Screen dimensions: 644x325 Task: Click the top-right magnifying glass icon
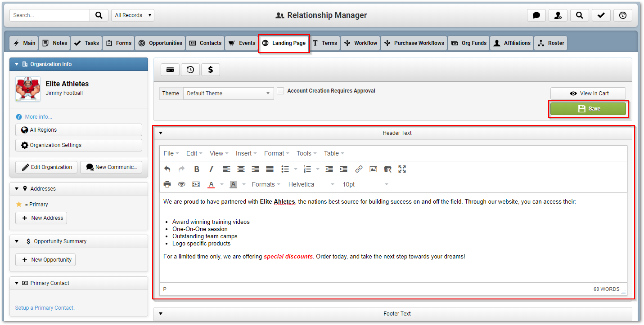(580, 15)
